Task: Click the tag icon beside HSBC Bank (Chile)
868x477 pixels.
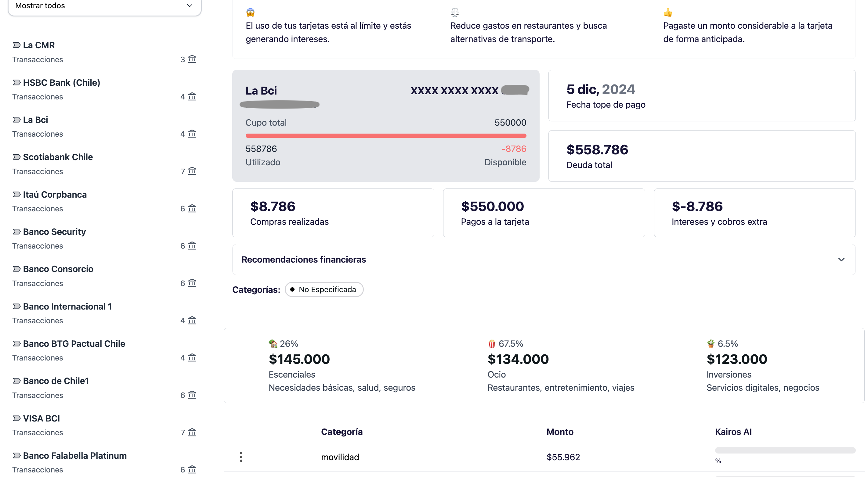Action: (16, 82)
